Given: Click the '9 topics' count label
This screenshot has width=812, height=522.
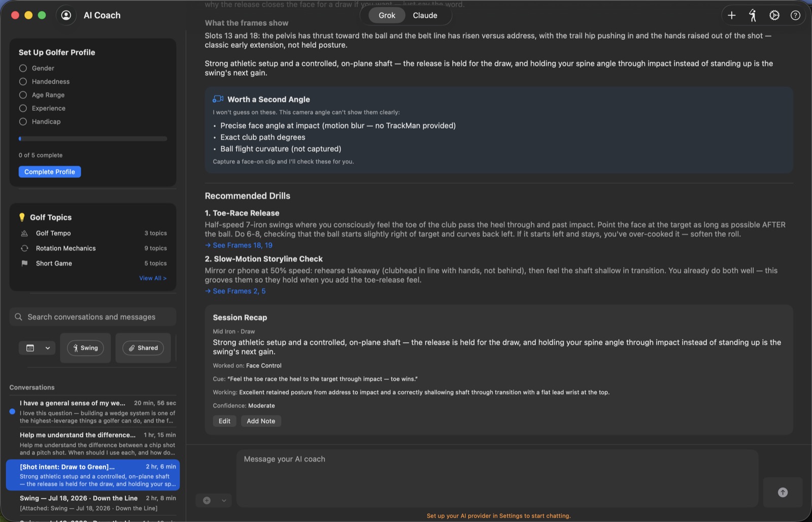Looking at the screenshot, I should (155, 248).
